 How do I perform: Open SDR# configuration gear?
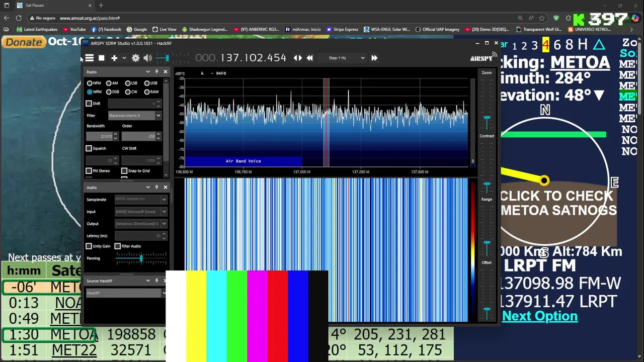135,58
